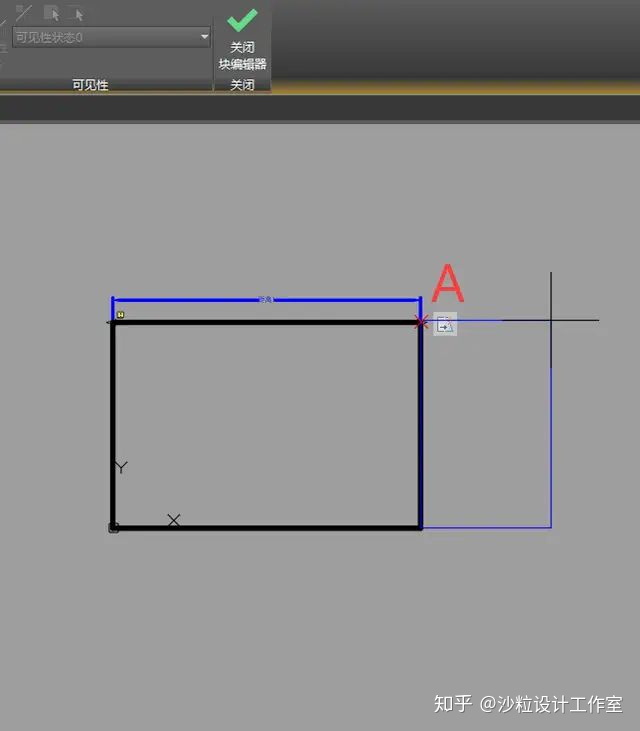The height and width of the screenshot is (731, 640).
Task: Click the visibility mode toggle icon with diagonal line
Action: [x=22, y=13]
